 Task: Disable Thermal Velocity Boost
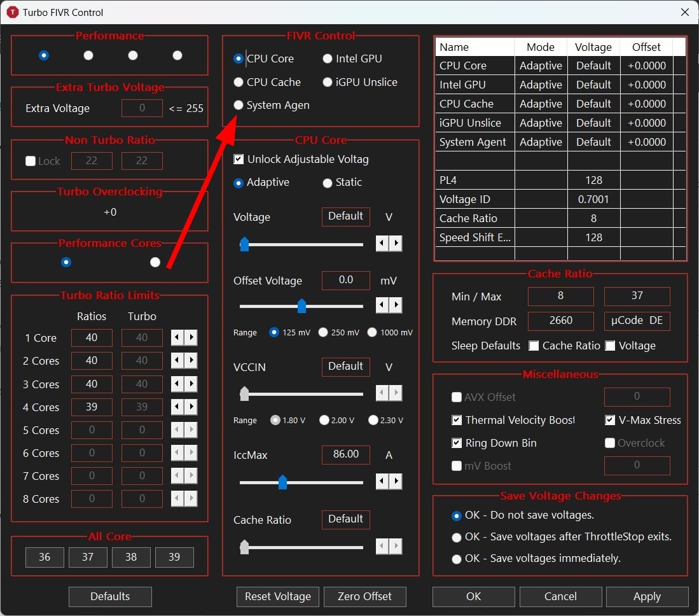456,420
